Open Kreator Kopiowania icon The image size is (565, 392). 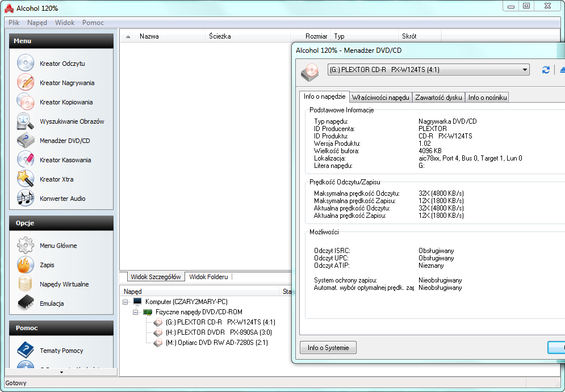click(x=26, y=102)
